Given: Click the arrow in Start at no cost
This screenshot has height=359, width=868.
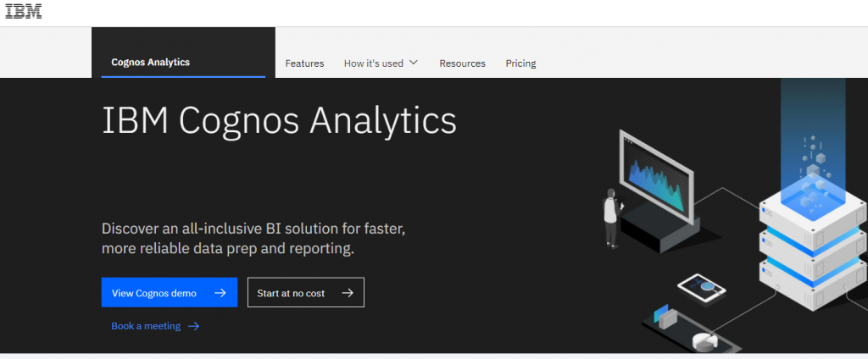Looking at the screenshot, I should pos(347,293).
